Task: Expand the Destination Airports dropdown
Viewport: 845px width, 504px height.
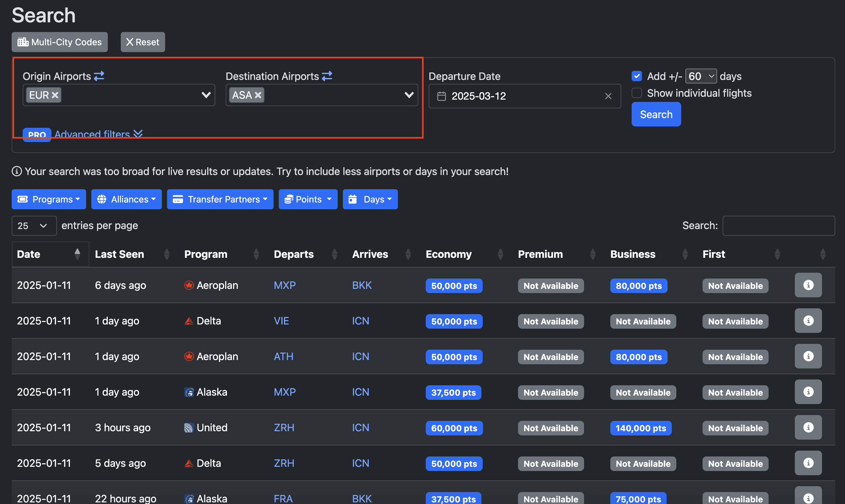Action: (x=409, y=95)
